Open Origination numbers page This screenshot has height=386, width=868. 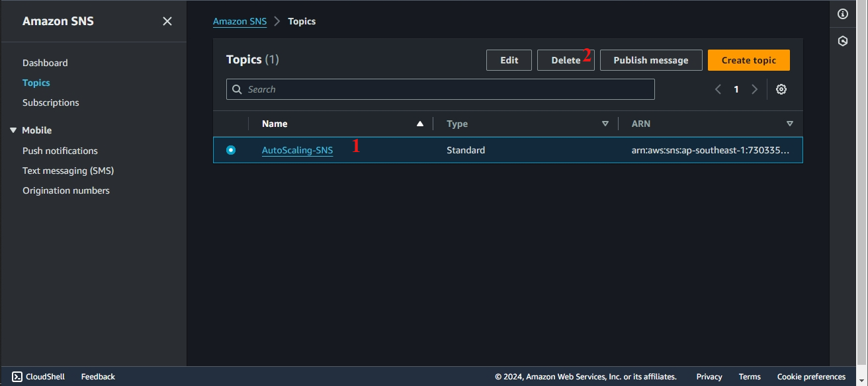66,190
